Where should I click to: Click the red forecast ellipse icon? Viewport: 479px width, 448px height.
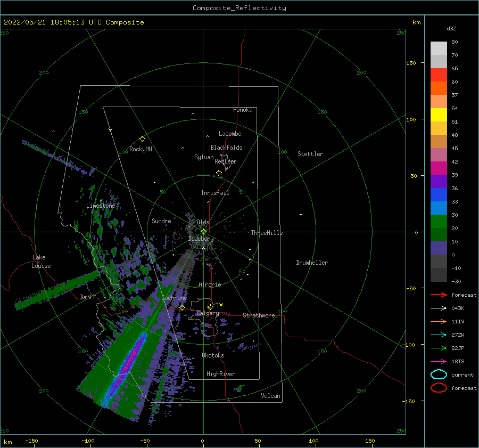[x=439, y=388]
